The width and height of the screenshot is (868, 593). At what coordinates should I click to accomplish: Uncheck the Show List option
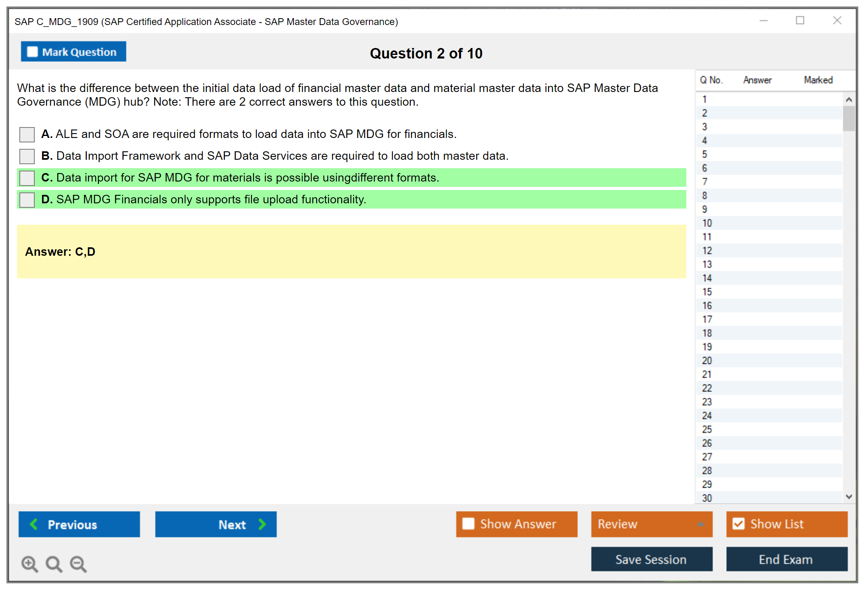tap(738, 524)
